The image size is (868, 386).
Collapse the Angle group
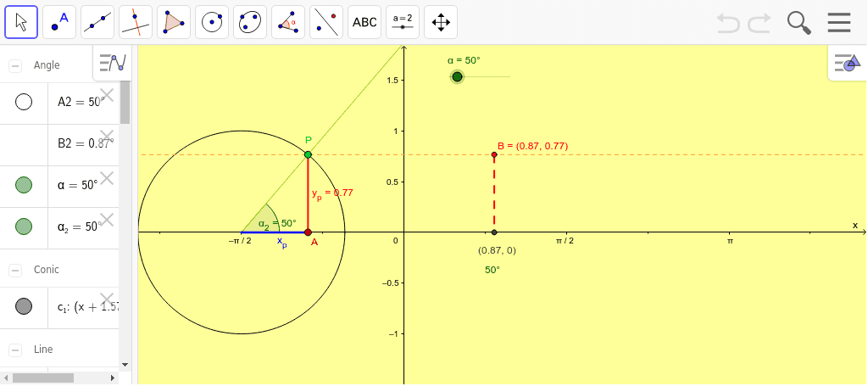coord(15,66)
